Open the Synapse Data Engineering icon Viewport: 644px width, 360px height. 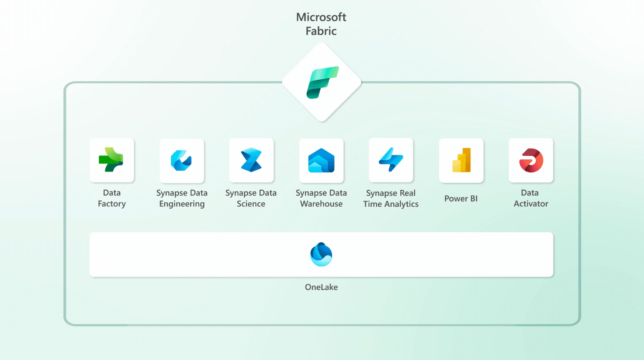181,160
